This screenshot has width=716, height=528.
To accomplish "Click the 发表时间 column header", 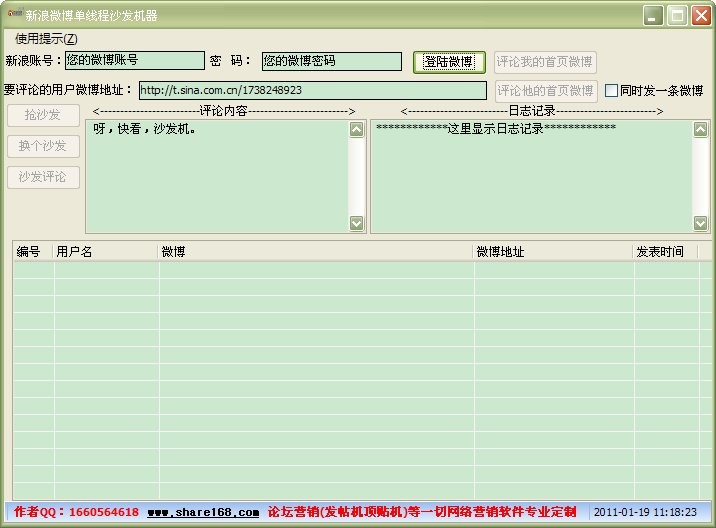I will (665, 252).
